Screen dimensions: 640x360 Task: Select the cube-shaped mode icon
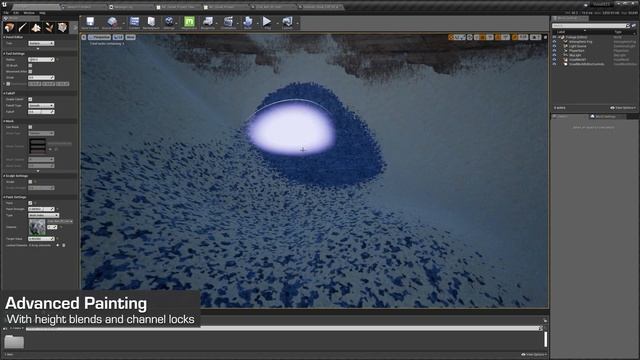62,27
